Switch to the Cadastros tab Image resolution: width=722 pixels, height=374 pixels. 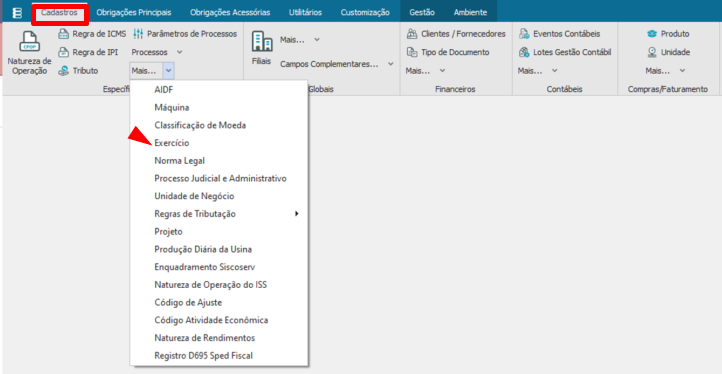click(x=59, y=13)
